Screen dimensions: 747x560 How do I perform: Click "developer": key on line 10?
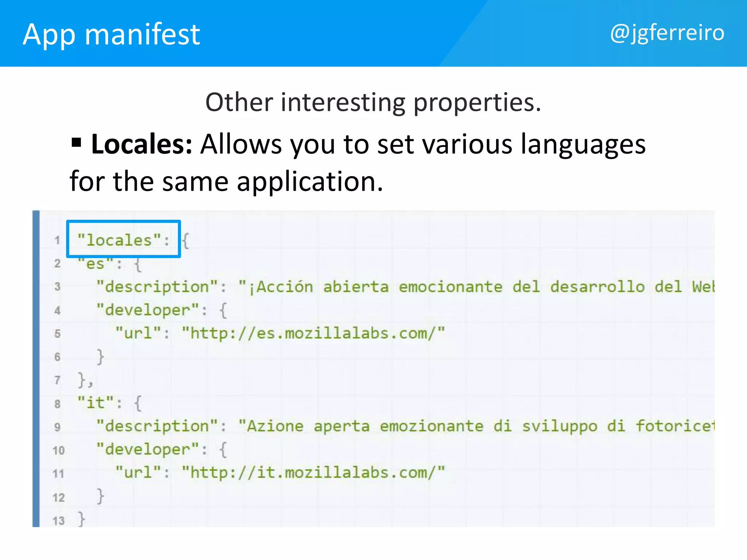pyautogui.click(x=152, y=450)
